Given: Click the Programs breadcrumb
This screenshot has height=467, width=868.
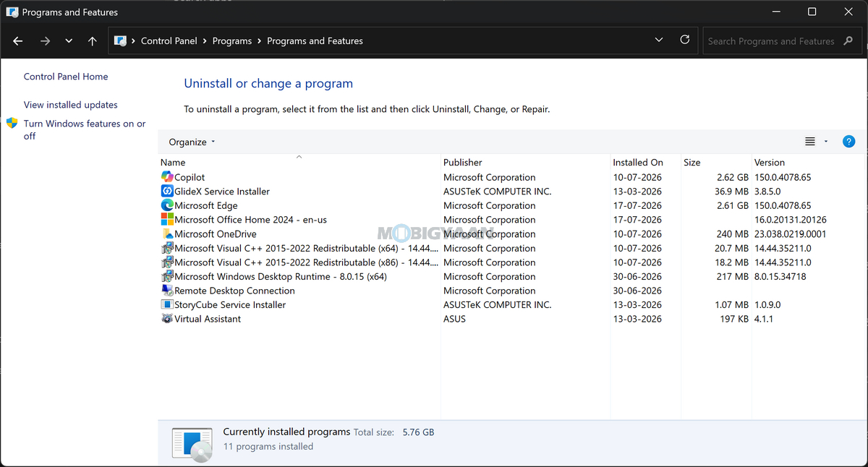Looking at the screenshot, I should coord(232,41).
